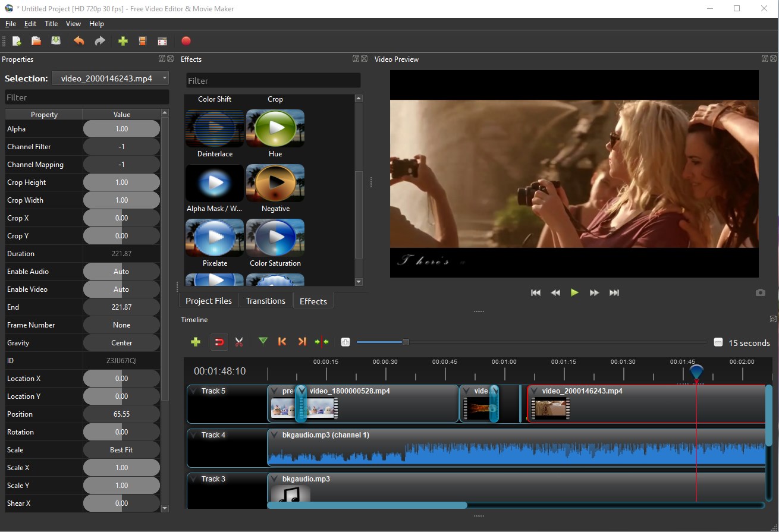The width and height of the screenshot is (779, 532).
Task: Click the Add Marker green arrow icon
Action: [x=263, y=341]
